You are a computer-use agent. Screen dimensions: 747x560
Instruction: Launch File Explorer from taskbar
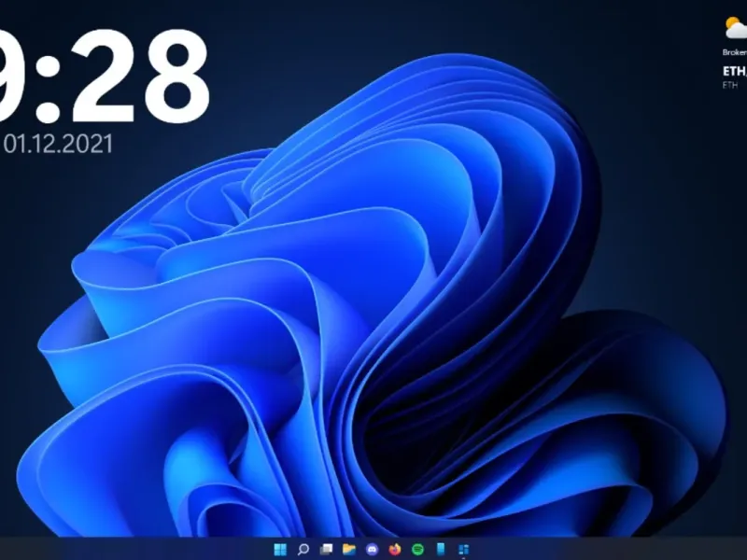348,549
